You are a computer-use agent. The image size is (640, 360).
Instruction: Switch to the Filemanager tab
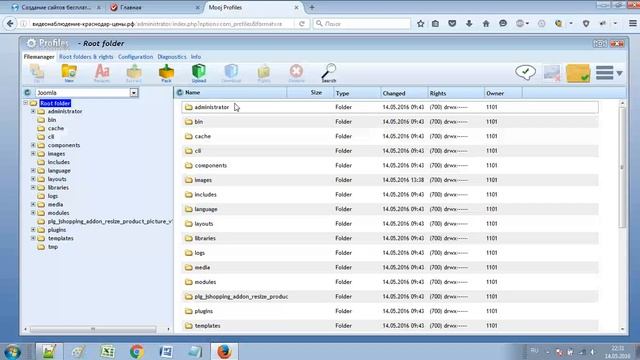(39, 57)
